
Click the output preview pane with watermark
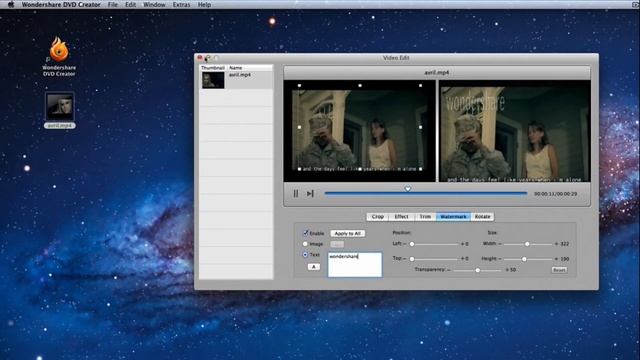point(515,131)
